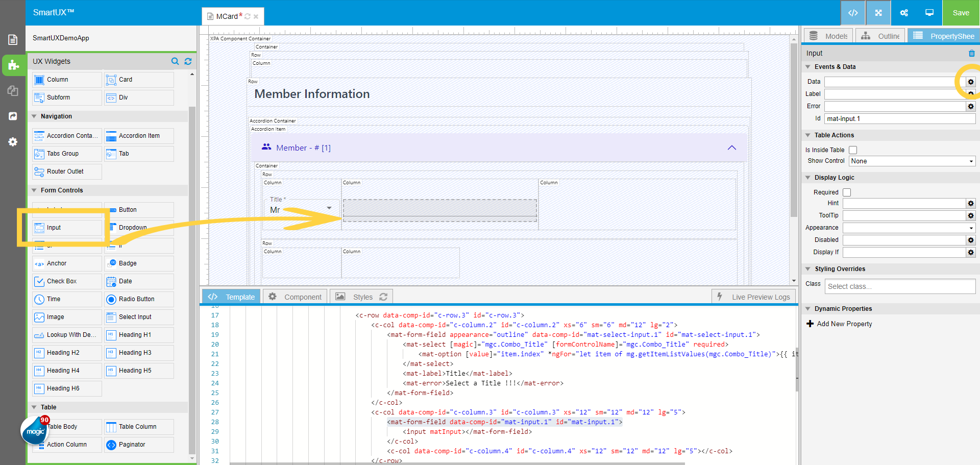Check the 'Is Inside Table' checkbox
This screenshot has width=980, height=465.
[x=853, y=150]
